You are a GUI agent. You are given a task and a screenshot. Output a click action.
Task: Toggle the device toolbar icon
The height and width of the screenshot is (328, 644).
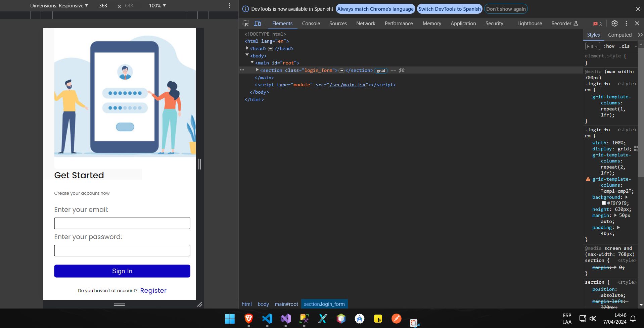(258, 24)
